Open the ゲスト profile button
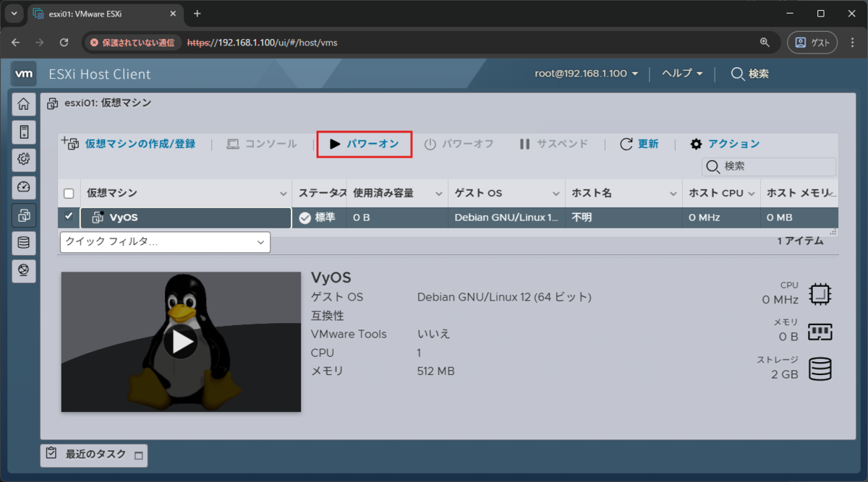This screenshot has width=868, height=482. [812, 43]
